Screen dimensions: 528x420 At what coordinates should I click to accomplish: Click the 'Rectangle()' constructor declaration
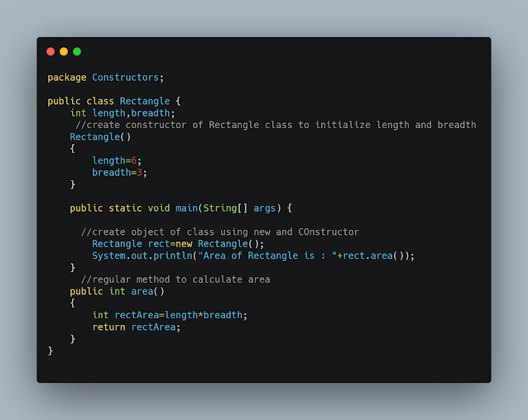point(100,137)
